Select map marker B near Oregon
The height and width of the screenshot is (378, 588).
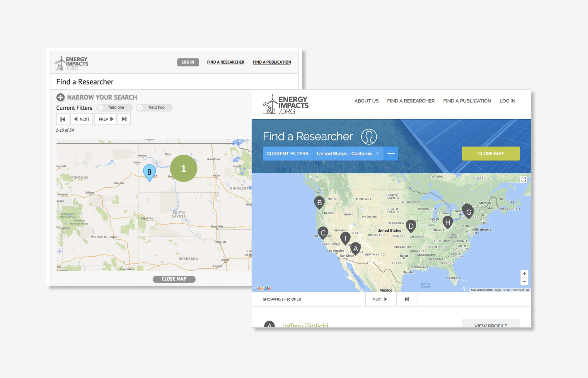[319, 203]
